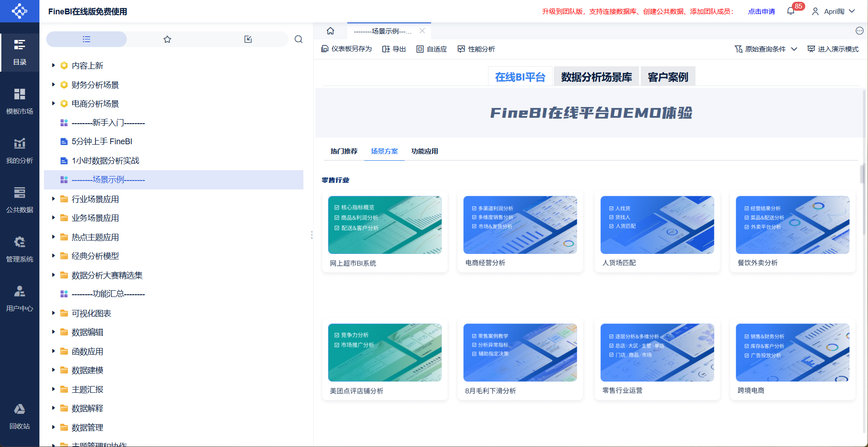Switch to the directory list view icon

click(86, 39)
